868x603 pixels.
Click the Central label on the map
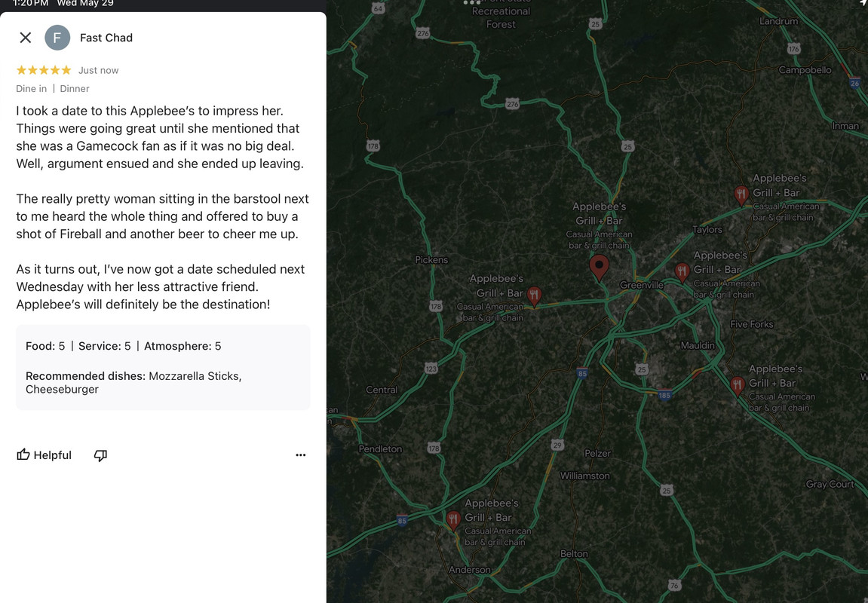pyautogui.click(x=382, y=390)
